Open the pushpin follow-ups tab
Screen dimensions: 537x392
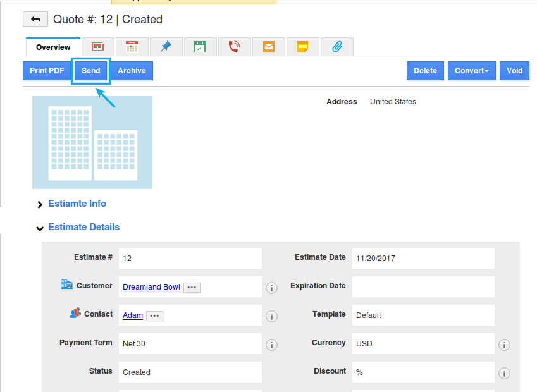[x=166, y=47]
